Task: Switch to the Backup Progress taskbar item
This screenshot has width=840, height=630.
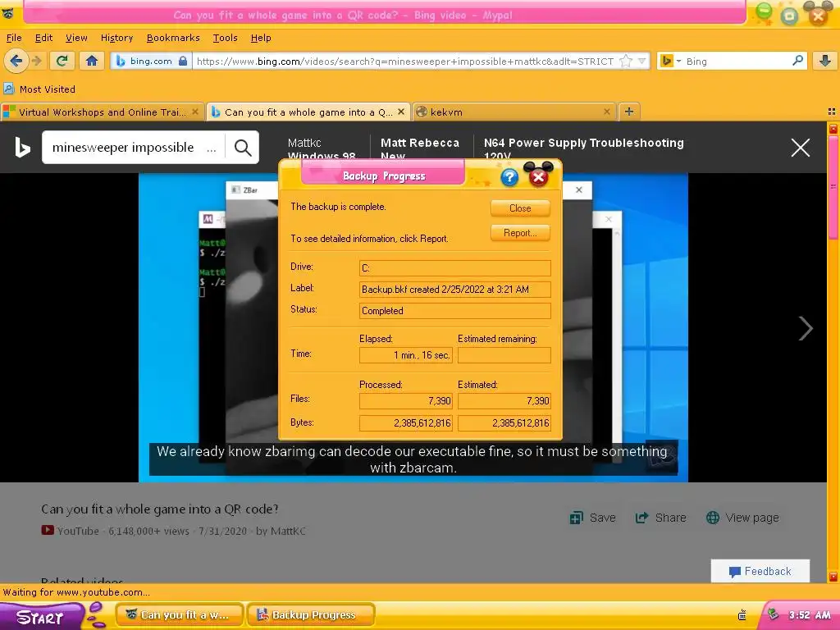Action: (x=311, y=615)
